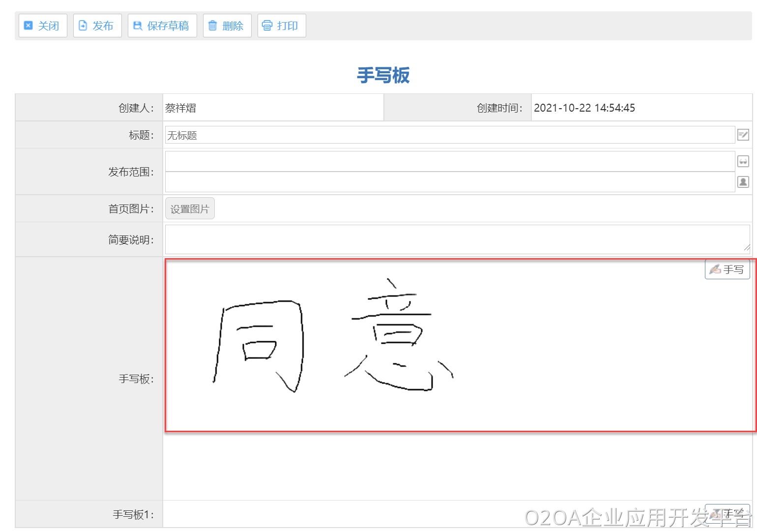
Task: Delete the document via 删除
Action: coord(227,26)
